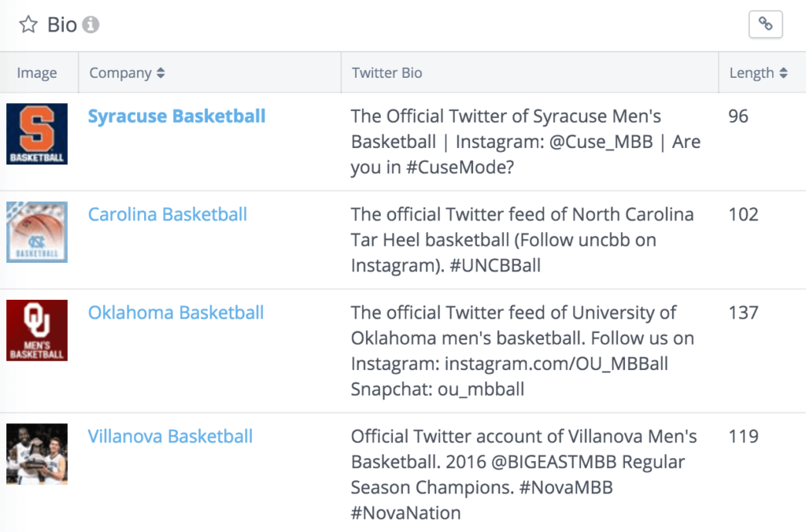Open the Oklahoma Basketball link
The image size is (806, 532).
[176, 312]
